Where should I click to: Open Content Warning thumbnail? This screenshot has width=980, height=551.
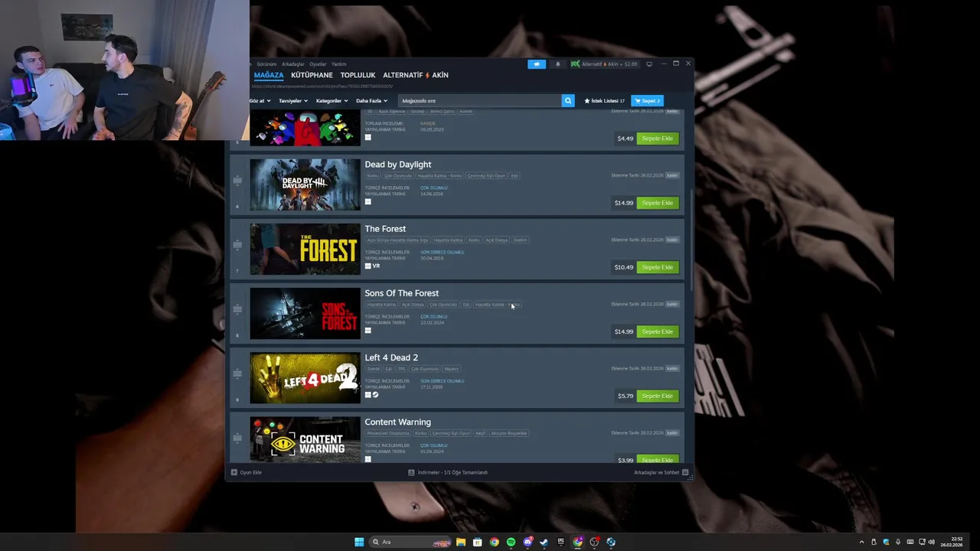pyautogui.click(x=305, y=439)
